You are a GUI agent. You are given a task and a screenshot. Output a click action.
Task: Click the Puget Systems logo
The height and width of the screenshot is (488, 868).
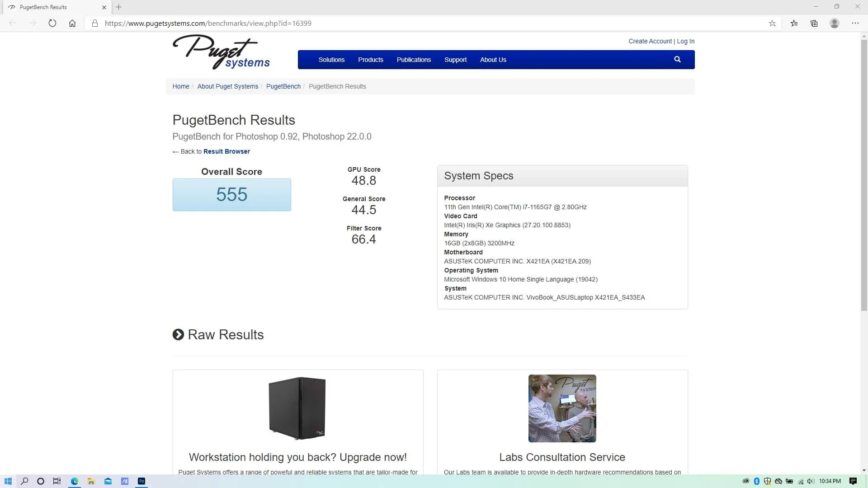(221, 52)
